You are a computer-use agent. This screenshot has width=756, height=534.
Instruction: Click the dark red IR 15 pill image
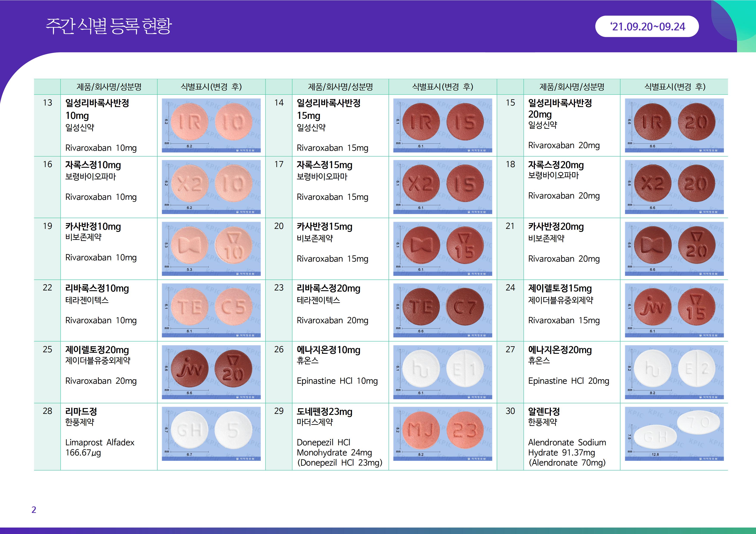click(442, 125)
